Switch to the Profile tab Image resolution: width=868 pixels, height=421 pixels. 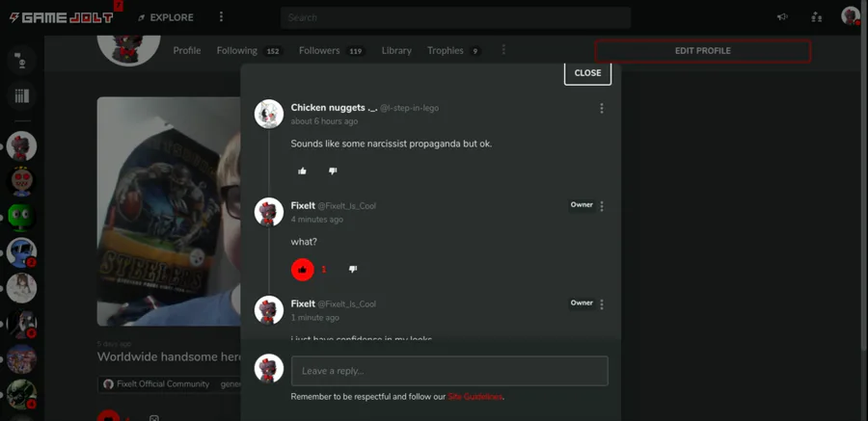coord(187,50)
